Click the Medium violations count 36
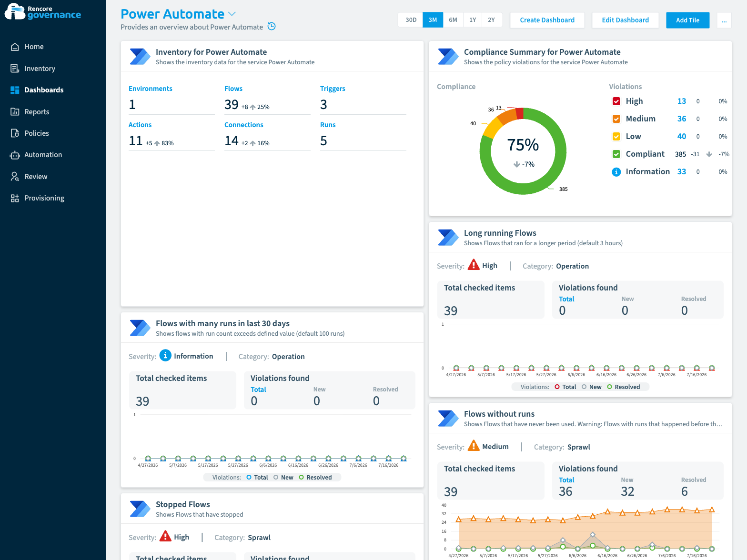The width and height of the screenshot is (747, 560). 682,119
